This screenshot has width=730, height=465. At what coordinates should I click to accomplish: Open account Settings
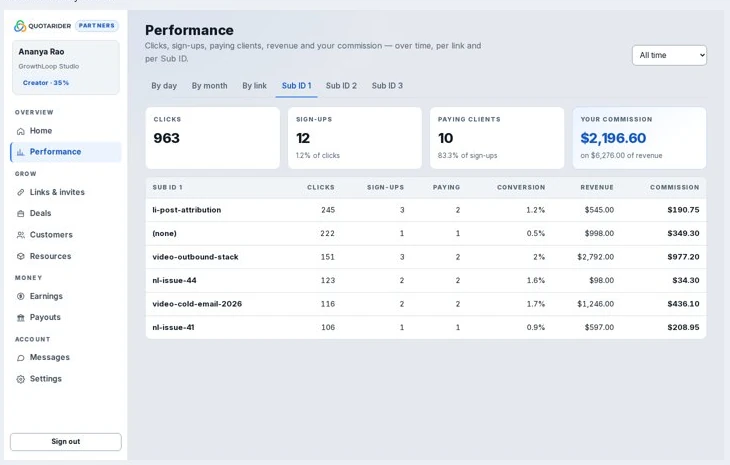tap(66, 379)
